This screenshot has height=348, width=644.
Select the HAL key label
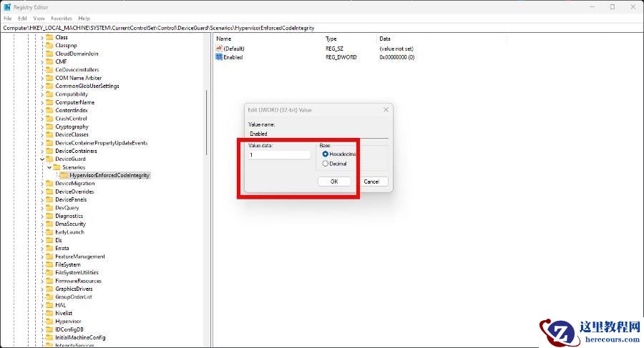(x=60, y=305)
